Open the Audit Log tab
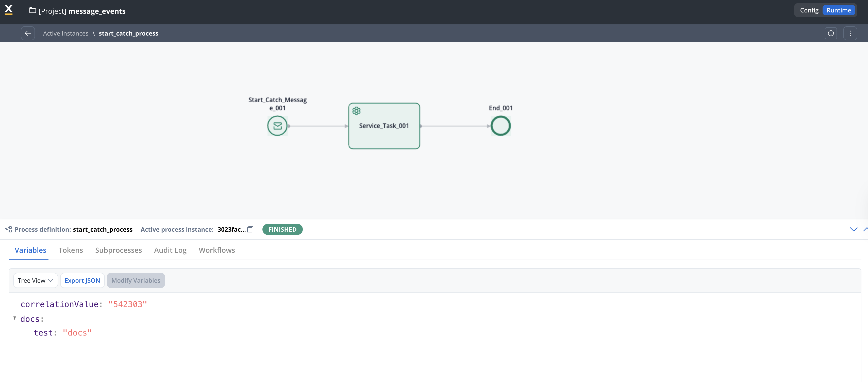 coord(170,250)
